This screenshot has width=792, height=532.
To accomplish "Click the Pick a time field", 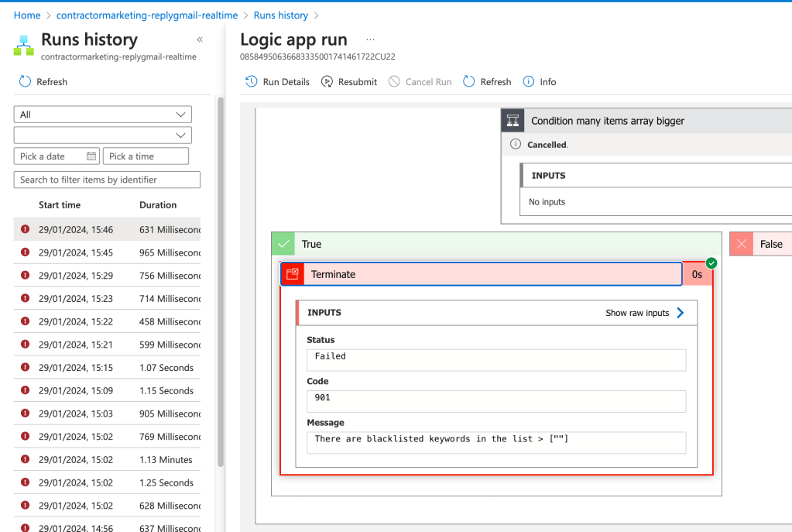I will pyautogui.click(x=146, y=156).
